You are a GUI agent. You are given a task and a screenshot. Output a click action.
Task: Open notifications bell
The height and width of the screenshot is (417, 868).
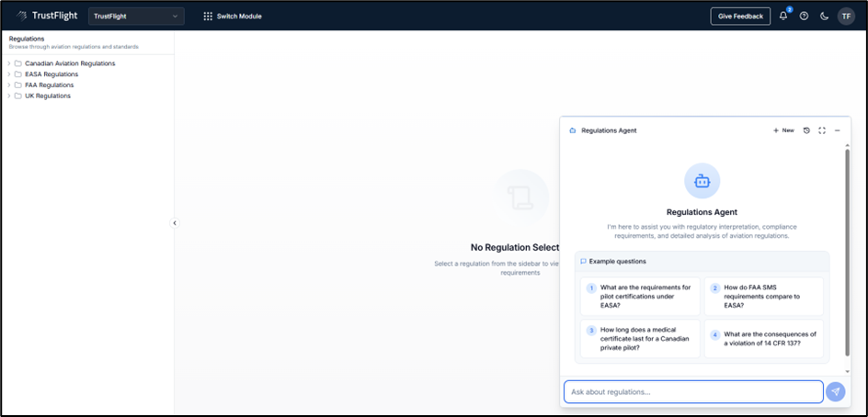pos(783,16)
